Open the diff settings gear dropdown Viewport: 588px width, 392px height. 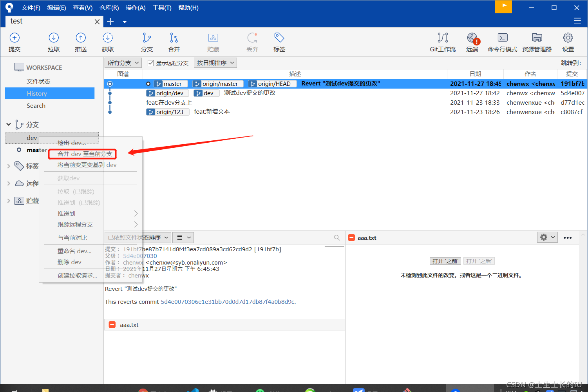tap(547, 237)
